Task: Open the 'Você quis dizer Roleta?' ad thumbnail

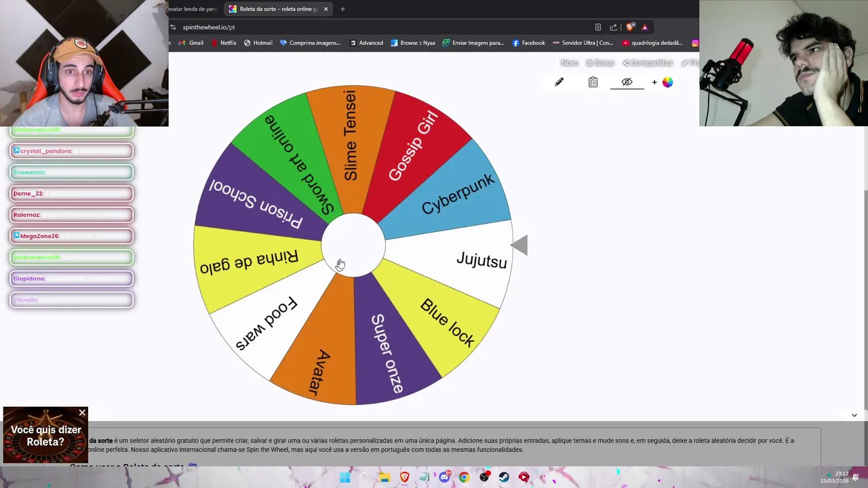Action: pos(45,435)
